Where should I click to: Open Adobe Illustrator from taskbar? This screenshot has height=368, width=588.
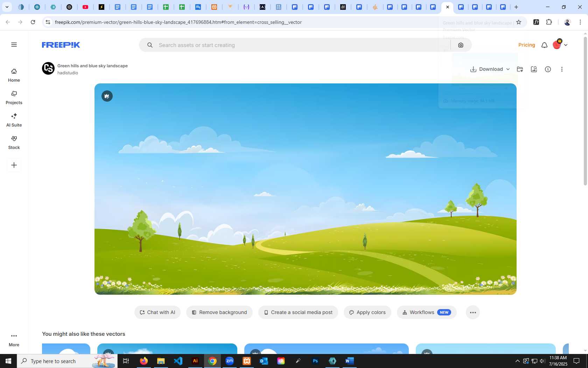[x=195, y=361]
